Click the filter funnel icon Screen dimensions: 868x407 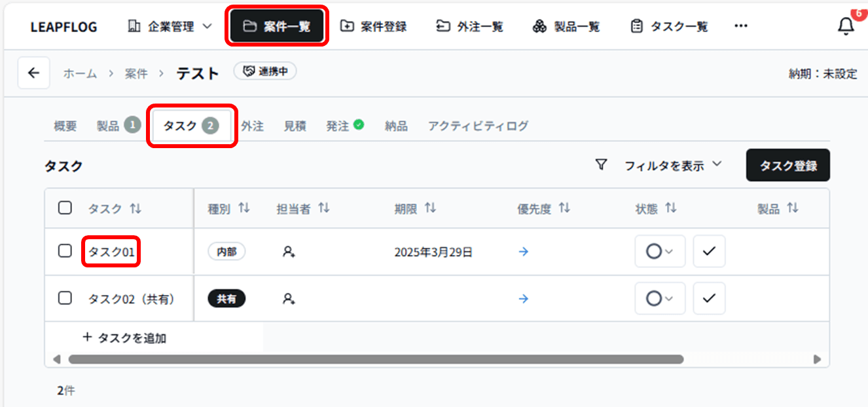point(602,166)
